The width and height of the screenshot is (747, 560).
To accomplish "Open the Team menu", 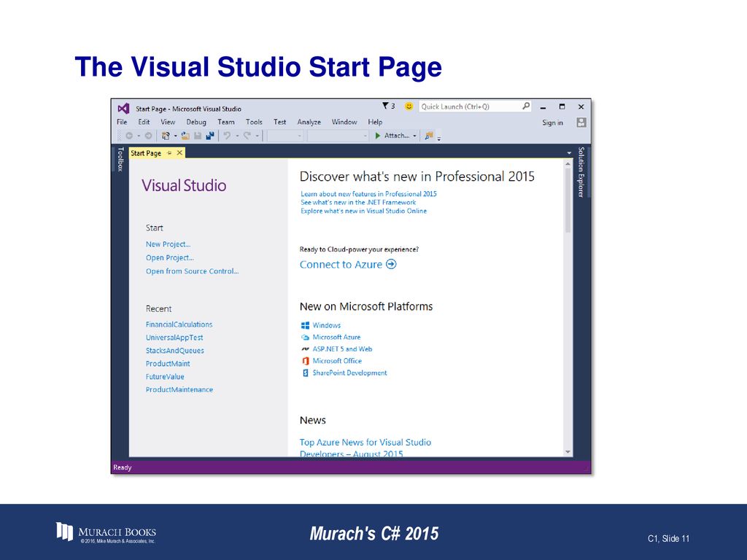I will point(226,122).
